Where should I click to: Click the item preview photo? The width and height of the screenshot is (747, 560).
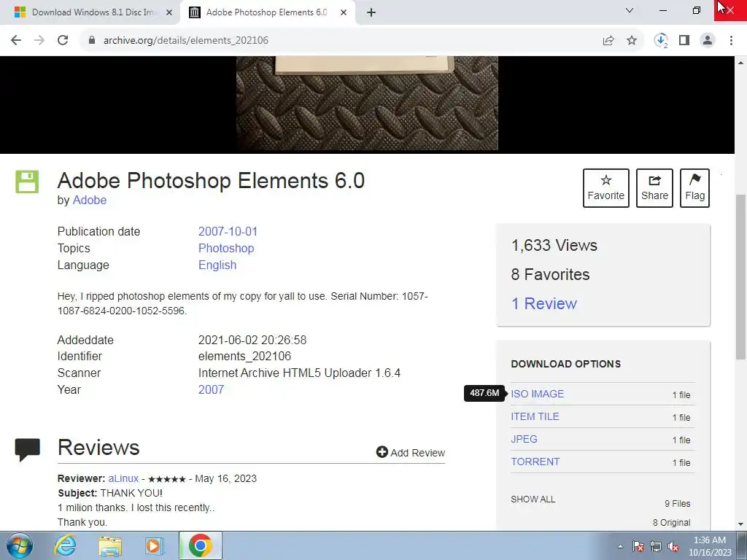point(368,103)
